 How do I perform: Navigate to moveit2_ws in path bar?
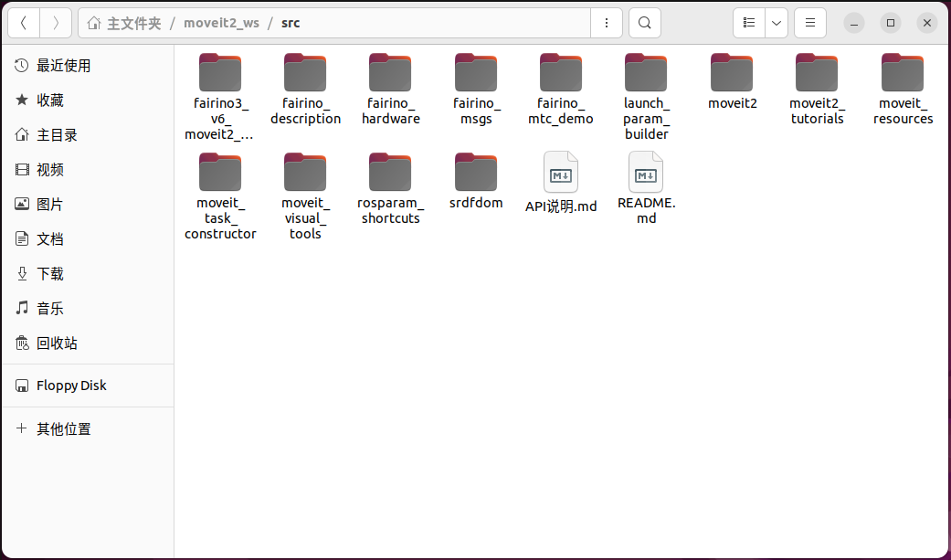pos(221,23)
